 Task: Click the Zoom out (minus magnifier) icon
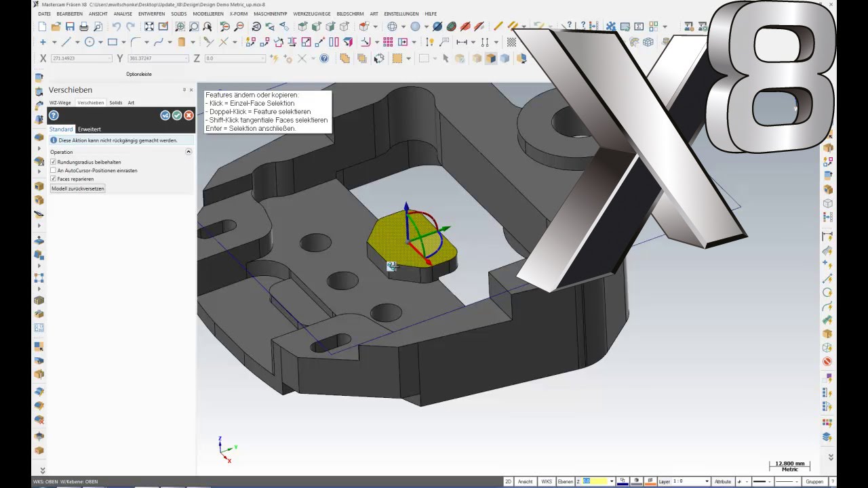239,26
